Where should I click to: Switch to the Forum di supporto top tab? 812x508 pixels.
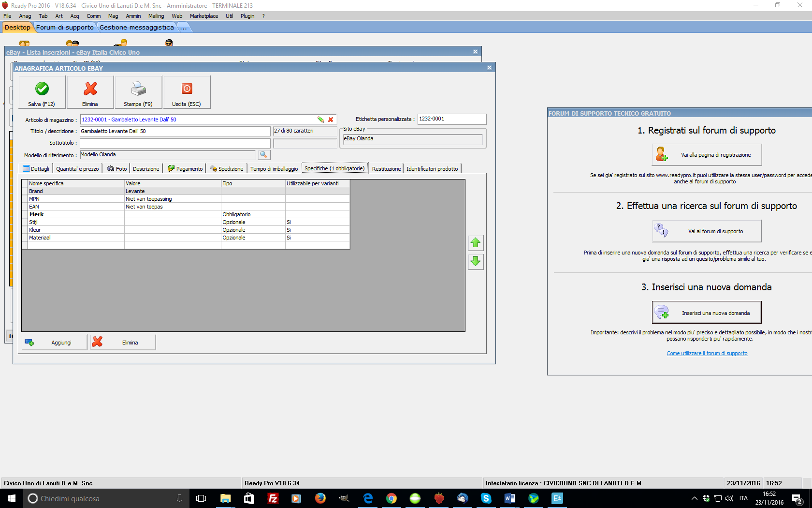click(x=65, y=28)
